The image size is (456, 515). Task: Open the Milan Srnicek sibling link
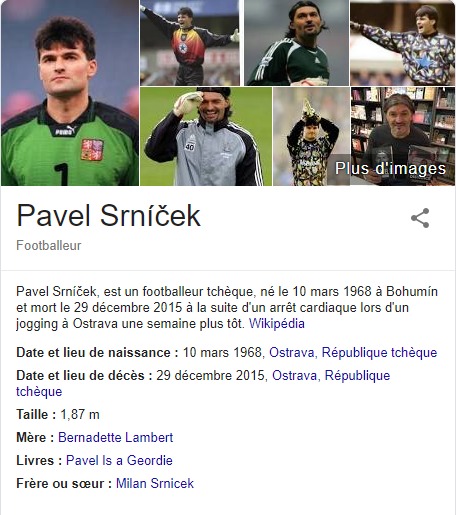point(155,483)
